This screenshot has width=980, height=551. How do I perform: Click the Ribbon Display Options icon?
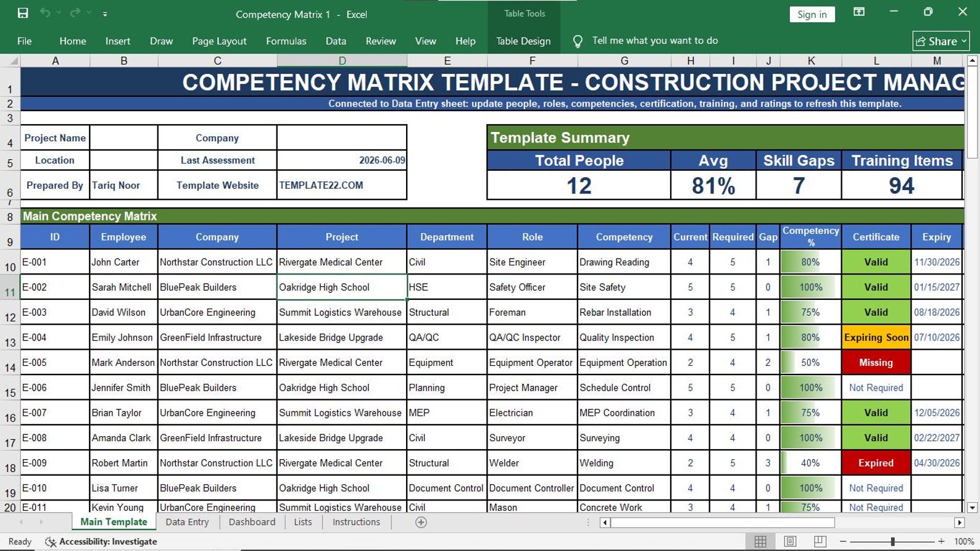pos(858,12)
